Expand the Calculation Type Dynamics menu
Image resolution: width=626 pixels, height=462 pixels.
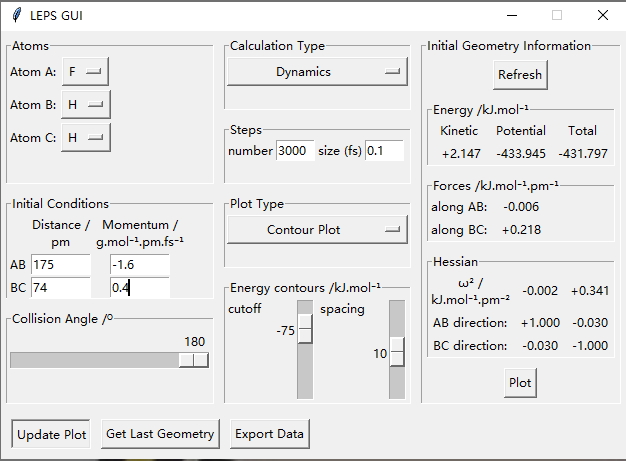317,72
